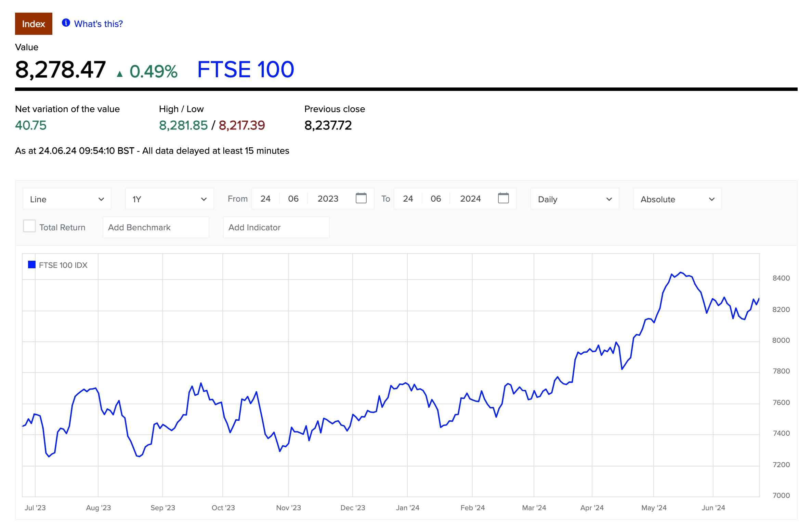
Task: Select the To month field 06
Action: tap(436, 199)
